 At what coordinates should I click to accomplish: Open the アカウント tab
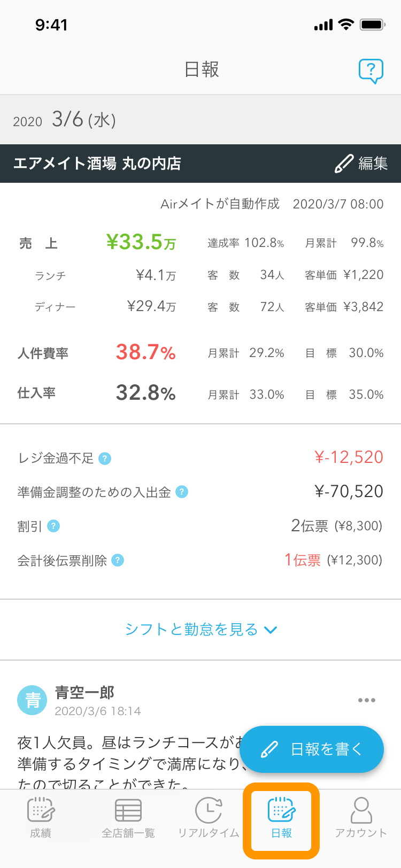(361, 817)
